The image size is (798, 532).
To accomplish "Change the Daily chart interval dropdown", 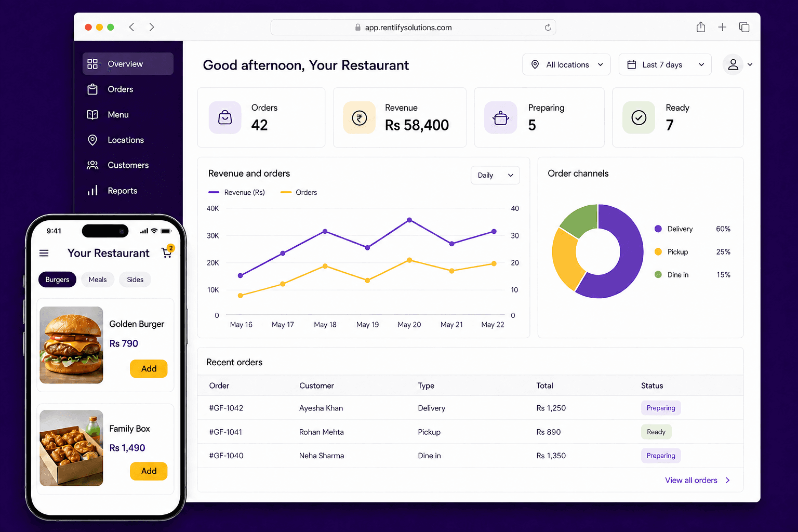I will [x=495, y=175].
